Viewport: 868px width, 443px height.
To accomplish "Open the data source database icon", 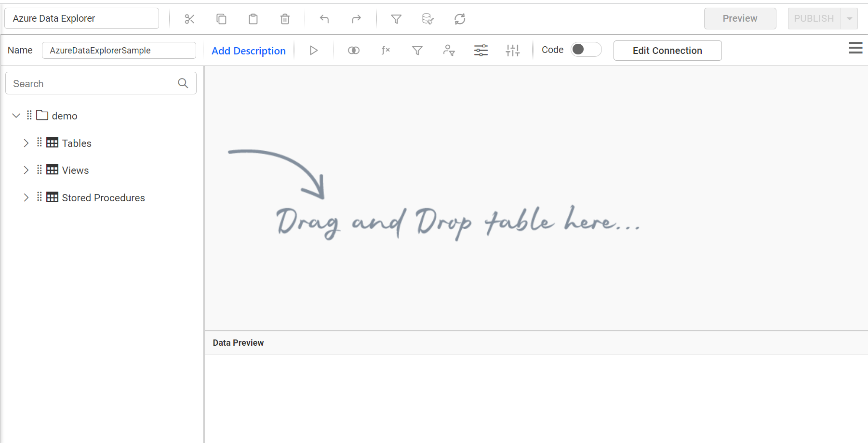I will click(x=428, y=19).
